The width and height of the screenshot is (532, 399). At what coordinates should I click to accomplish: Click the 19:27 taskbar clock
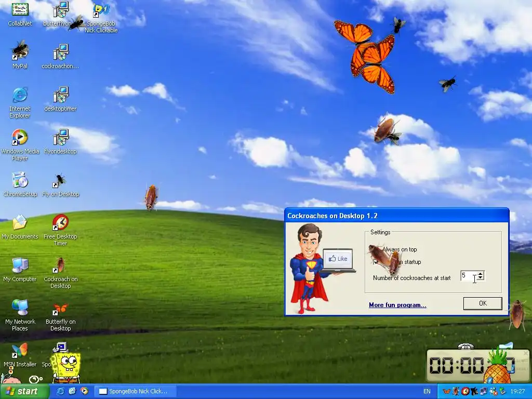(517, 391)
